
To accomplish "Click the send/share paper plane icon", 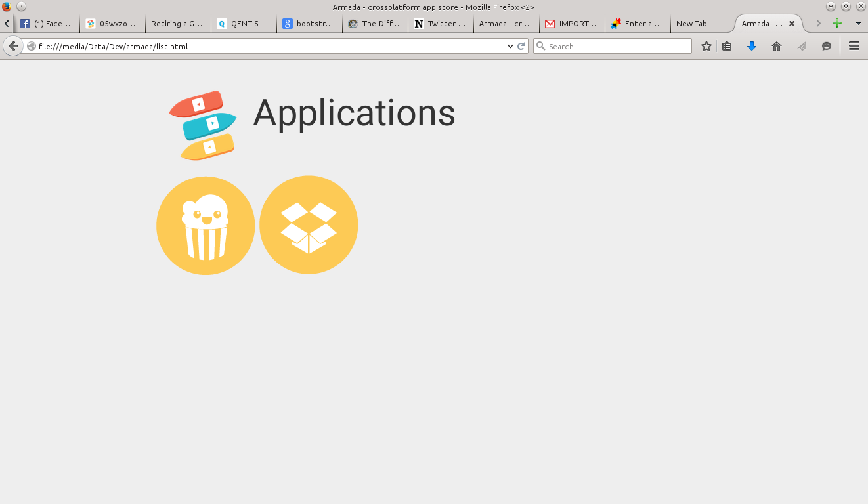I will pyautogui.click(x=802, y=46).
